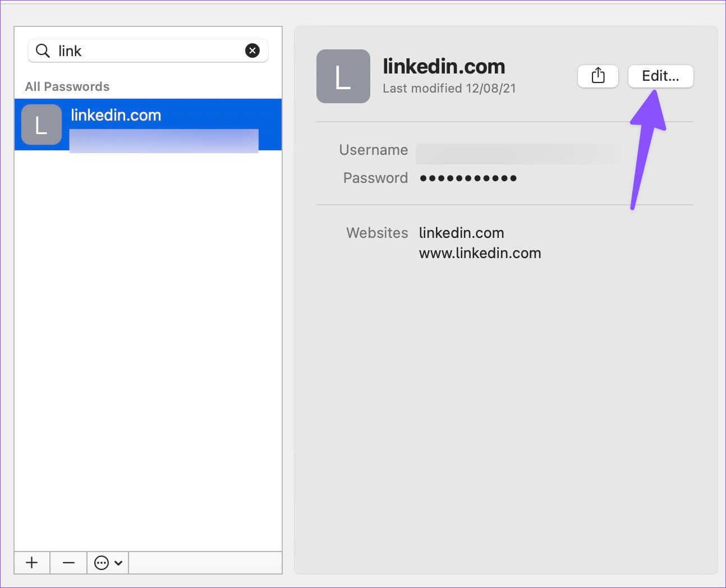Share the linkedin.com password
Viewport: 726px width, 588px height.
[x=598, y=76]
